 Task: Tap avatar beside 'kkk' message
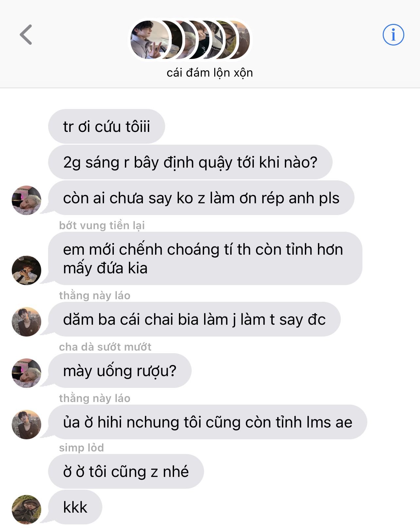tap(26, 510)
